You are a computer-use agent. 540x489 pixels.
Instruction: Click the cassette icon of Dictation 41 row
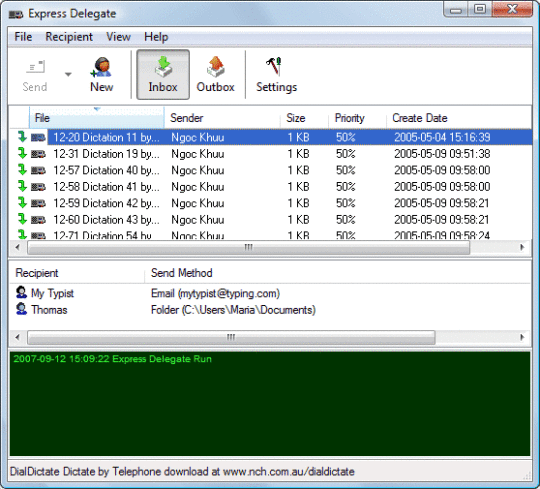pyautogui.click(x=38, y=187)
